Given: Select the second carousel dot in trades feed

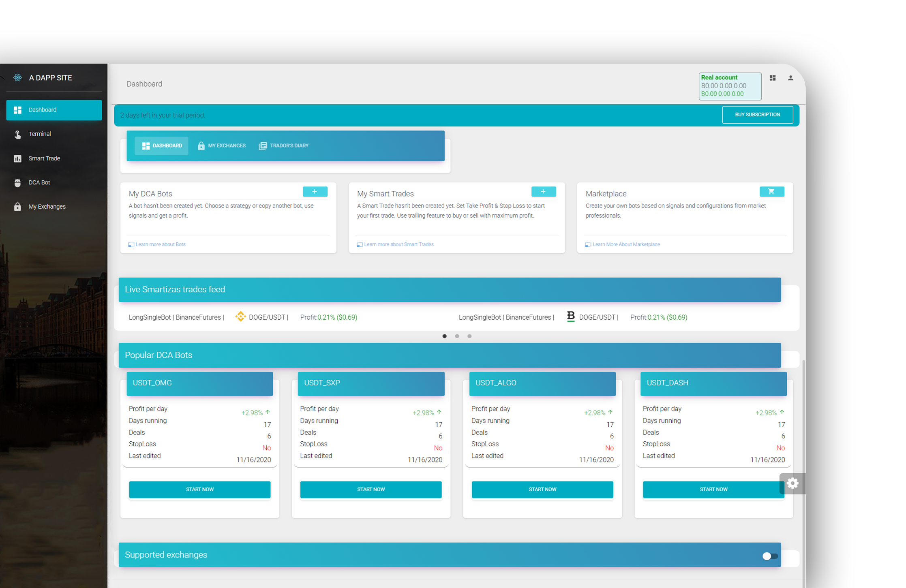Looking at the screenshot, I should 457,336.
